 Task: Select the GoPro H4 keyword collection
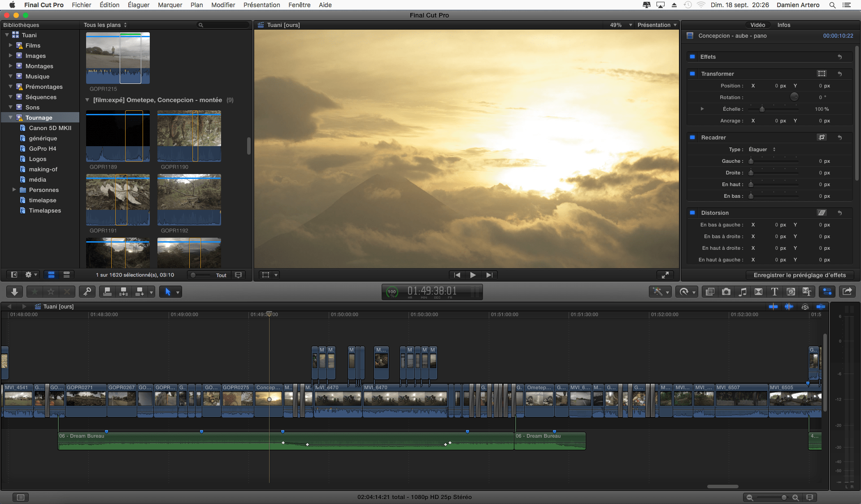pos(42,148)
